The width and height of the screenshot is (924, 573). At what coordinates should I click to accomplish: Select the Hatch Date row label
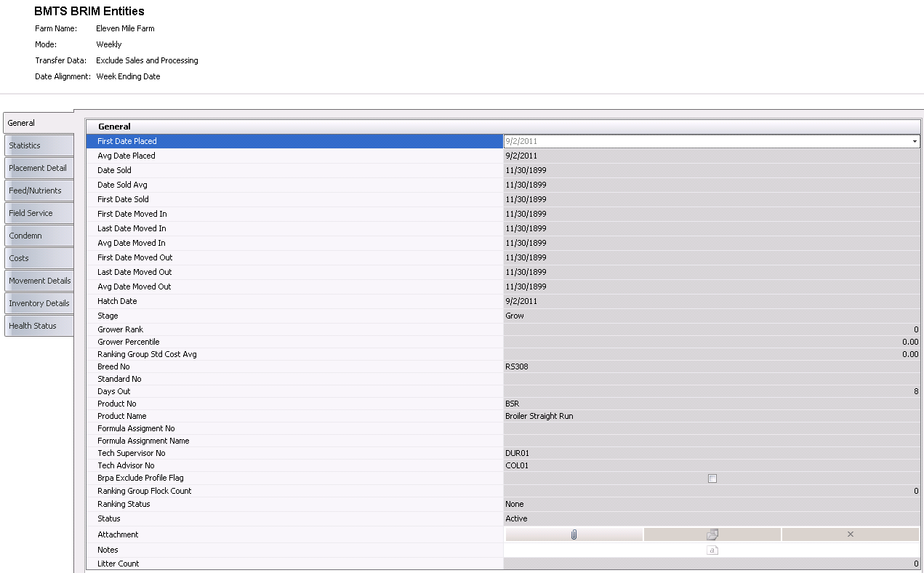point(117,301)
